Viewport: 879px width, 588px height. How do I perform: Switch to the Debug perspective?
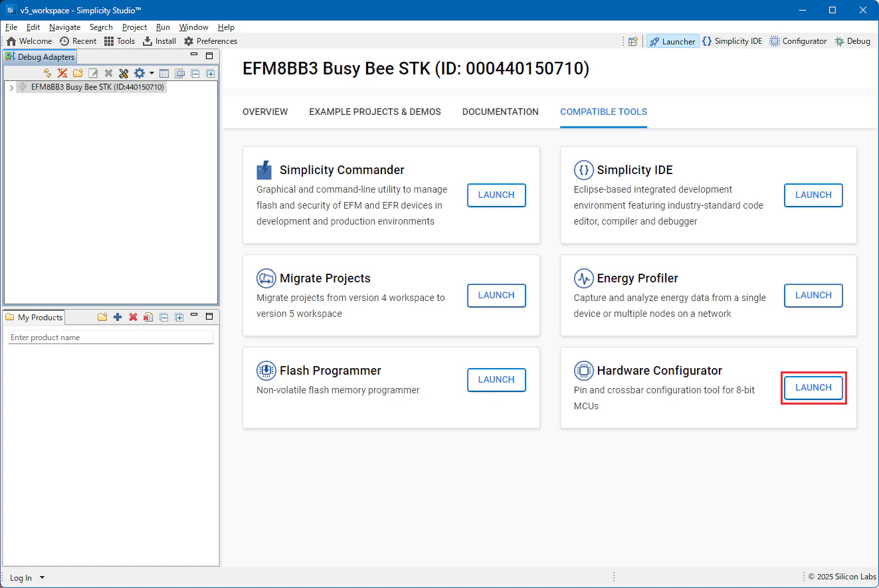852,41
